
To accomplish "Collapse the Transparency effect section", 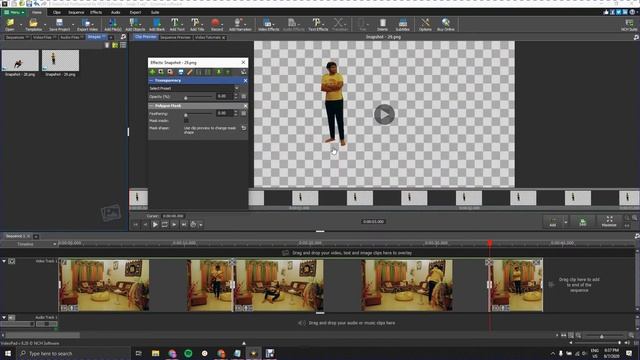I will [x=151, y=81].
